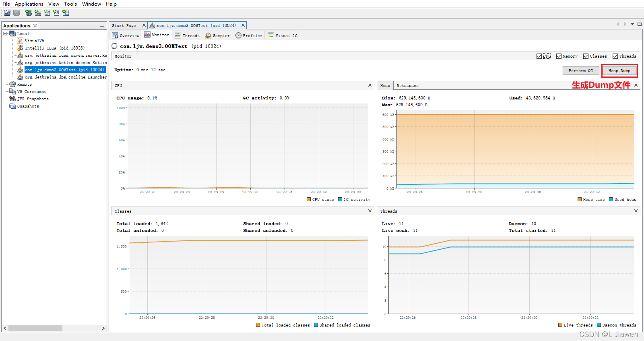The height and width of the screenshot is (341, 644).
Task: Click the Used heap blue legend swatch
Action: click(x=611, y=199)
